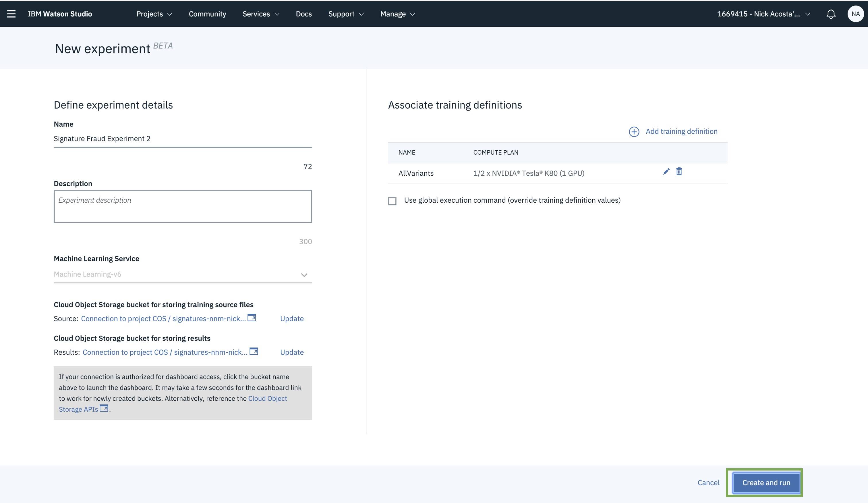Expand the Machine Learning Service dropdown

coord(183,274)
